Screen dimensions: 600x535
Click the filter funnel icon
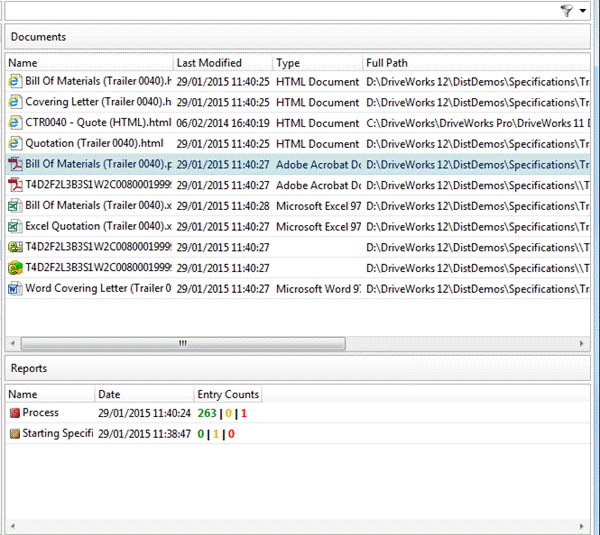coord(567,11)
